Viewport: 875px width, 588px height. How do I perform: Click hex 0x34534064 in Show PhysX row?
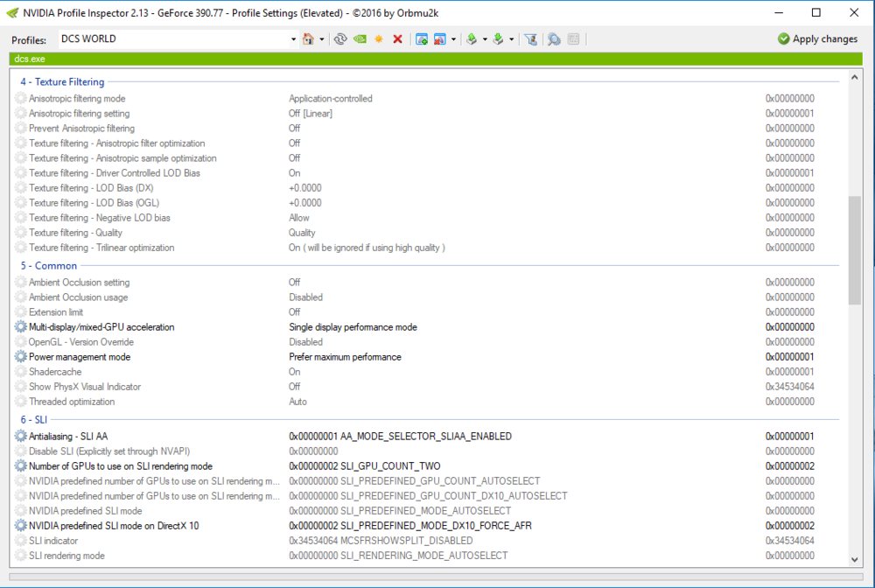pos(789,387)
